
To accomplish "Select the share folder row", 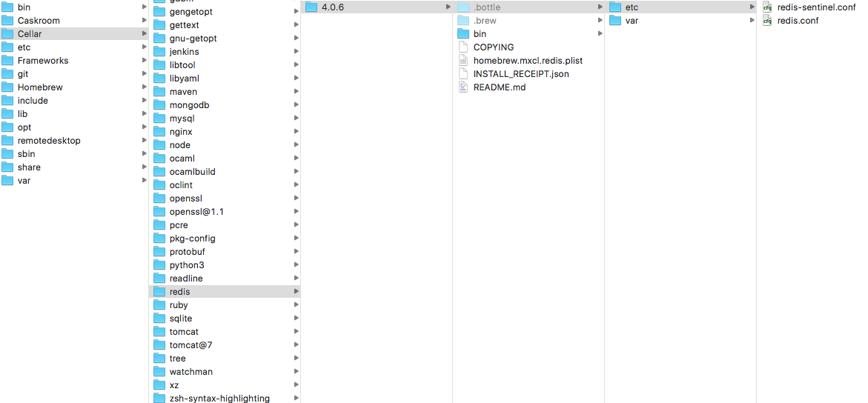I will pyautogui.click(x=74, y=167).
